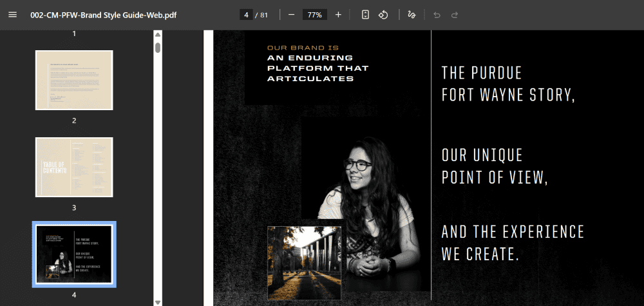Click the text AN ENDURING PLATFORM THAT ARTICULATES
The image size is (644, 306).
[318, 68]
